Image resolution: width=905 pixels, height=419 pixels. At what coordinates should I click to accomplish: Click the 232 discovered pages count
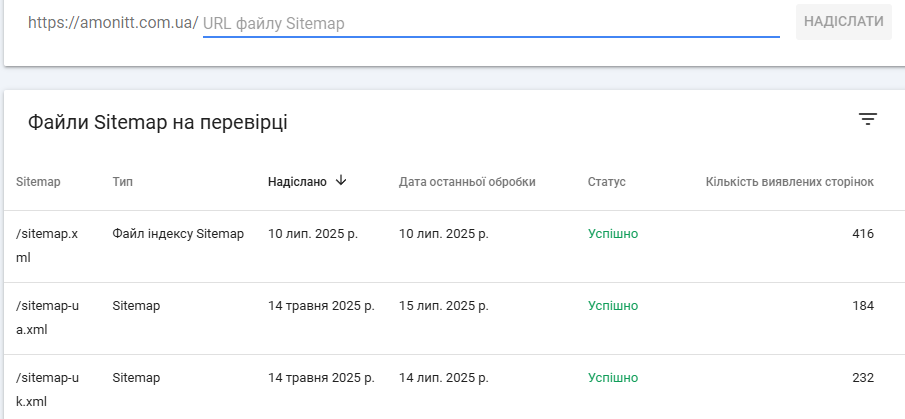point(863,377)
